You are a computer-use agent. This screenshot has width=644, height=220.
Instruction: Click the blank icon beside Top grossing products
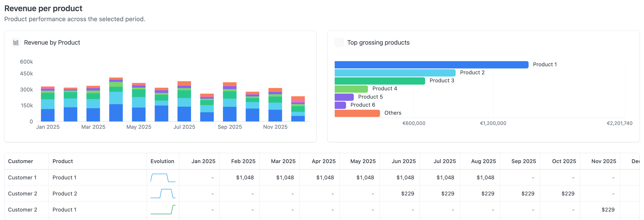tap(339, 42)
